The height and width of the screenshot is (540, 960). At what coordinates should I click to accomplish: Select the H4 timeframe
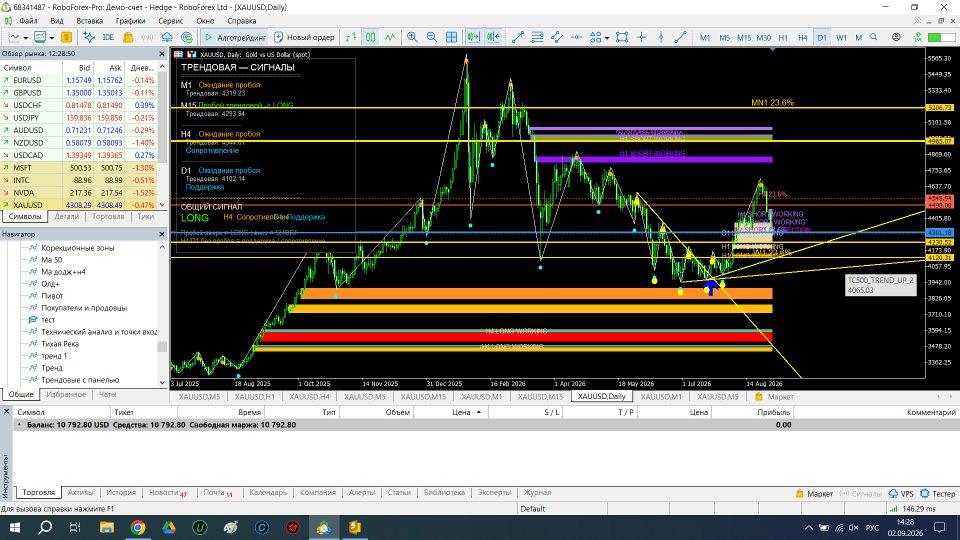point(802,37)
